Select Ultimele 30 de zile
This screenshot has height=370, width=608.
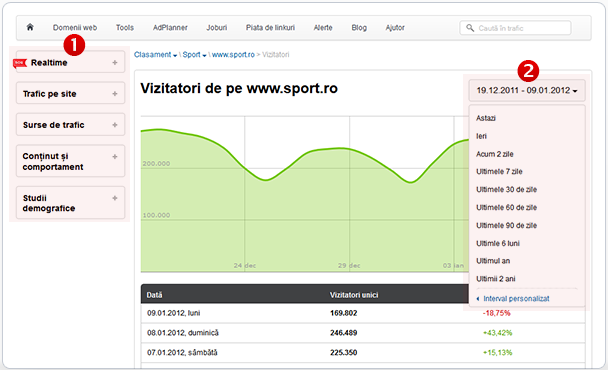[x=506, y=189]
